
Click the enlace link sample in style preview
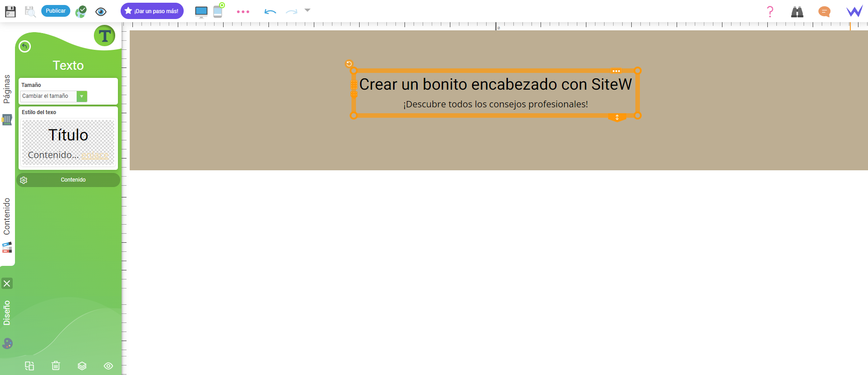pos(95,155)
